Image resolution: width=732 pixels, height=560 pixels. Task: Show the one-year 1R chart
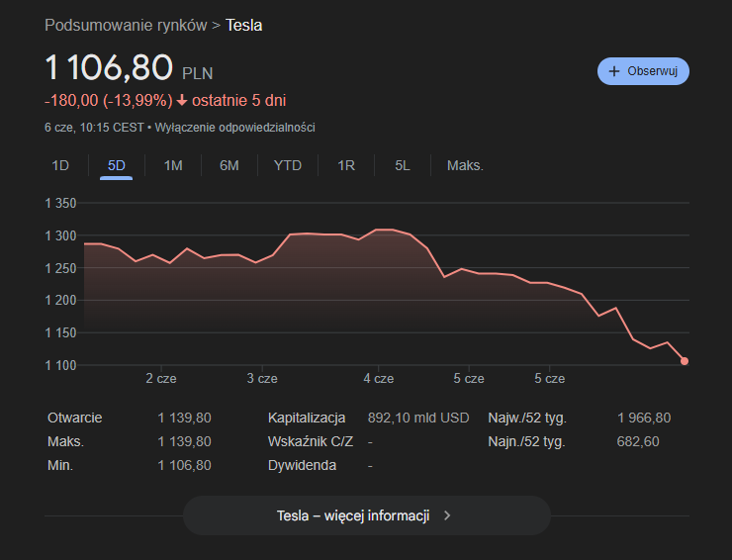[346, 165]
